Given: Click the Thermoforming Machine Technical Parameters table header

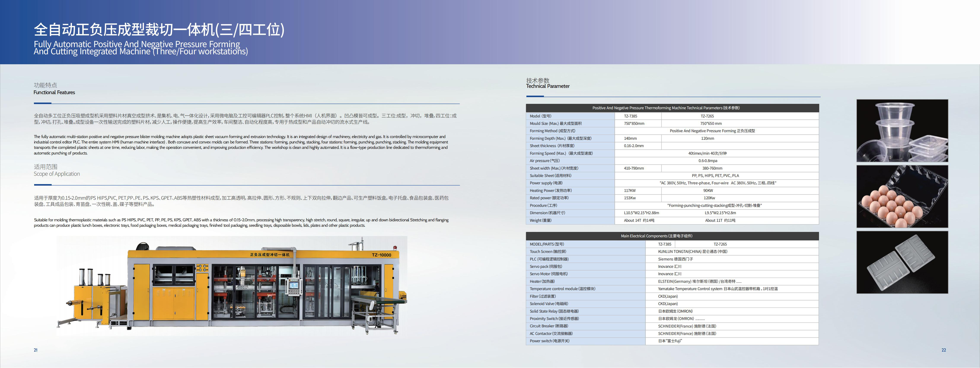Looking at the screenshot, I should pos(672,108).
